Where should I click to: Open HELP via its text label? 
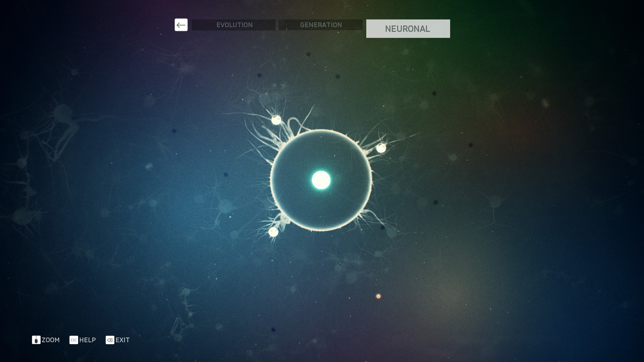point(88,340)
